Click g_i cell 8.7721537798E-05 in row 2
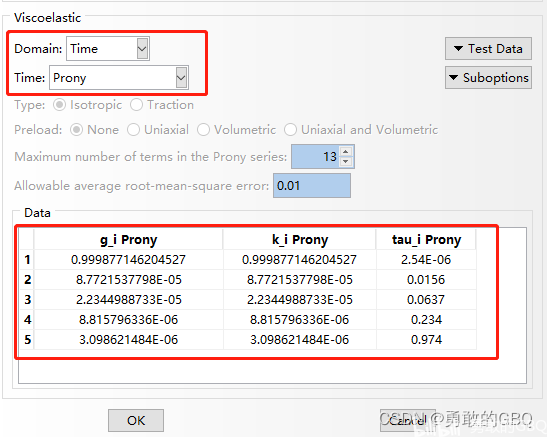 click(128, 280)
